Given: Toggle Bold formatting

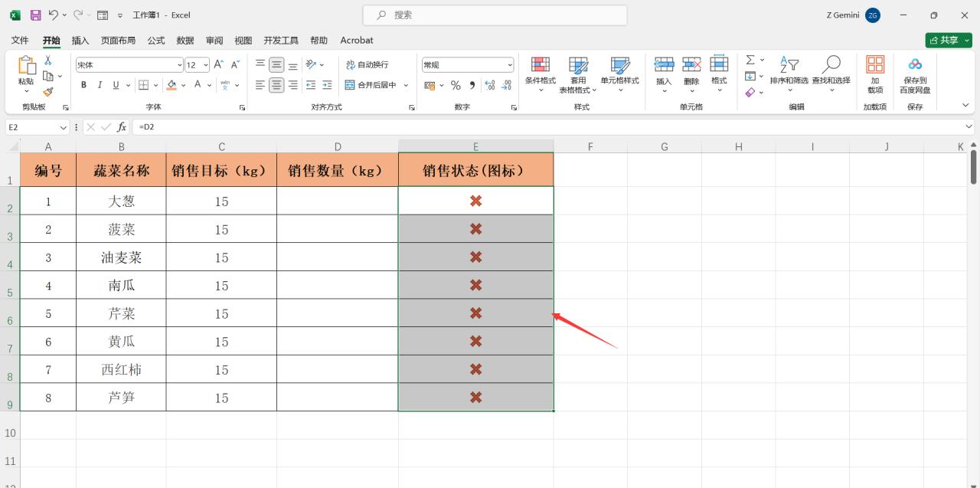Looking at the screenshot, I should tap(84, 85).
